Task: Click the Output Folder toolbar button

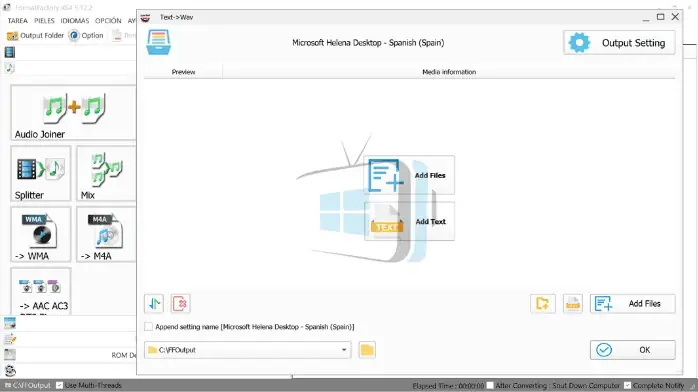Action: 35,36
